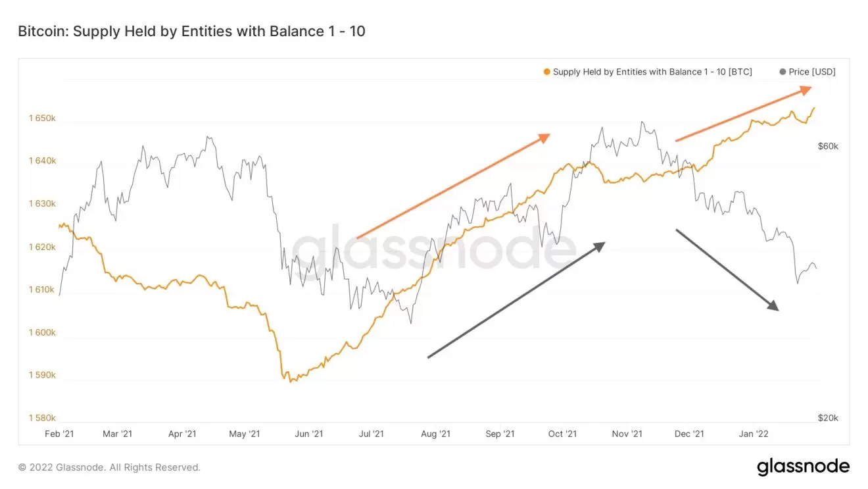Click the 1 610k y-axis label
868x489 pixels.
tap(42, 290)
